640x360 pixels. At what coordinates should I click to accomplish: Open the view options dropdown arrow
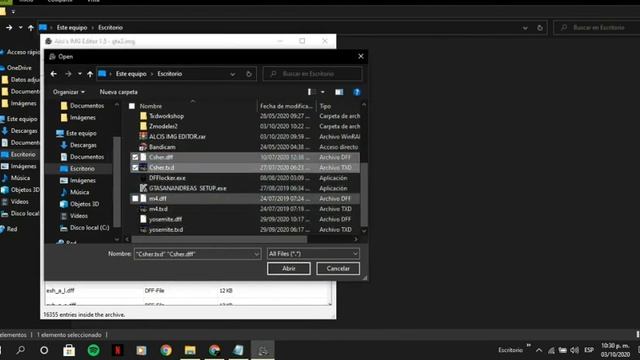[323, 92]
